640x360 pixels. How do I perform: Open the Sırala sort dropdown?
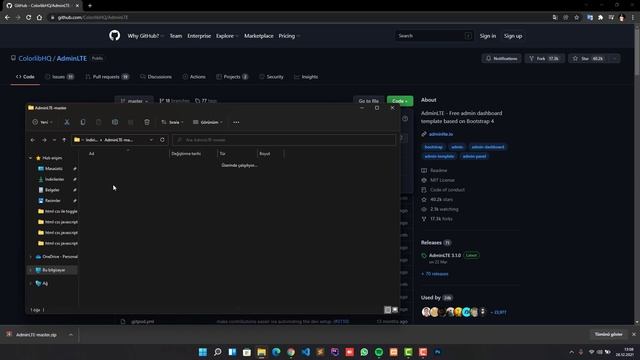click(x=172, y=122)
